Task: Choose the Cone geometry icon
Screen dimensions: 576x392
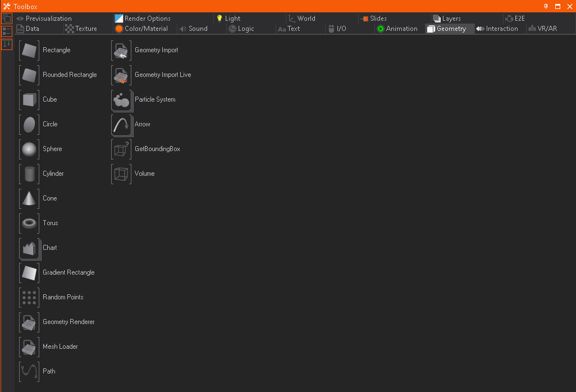Action: point(29,198)
